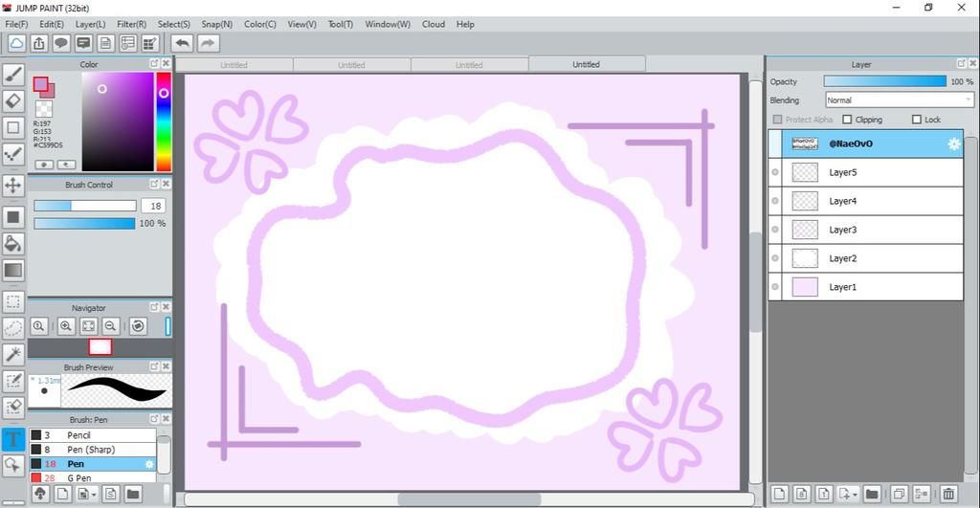Toggle visibility of the @NaeOvO layer
The height and width of the screenshot is (508, 980).
tap(775, 144)
